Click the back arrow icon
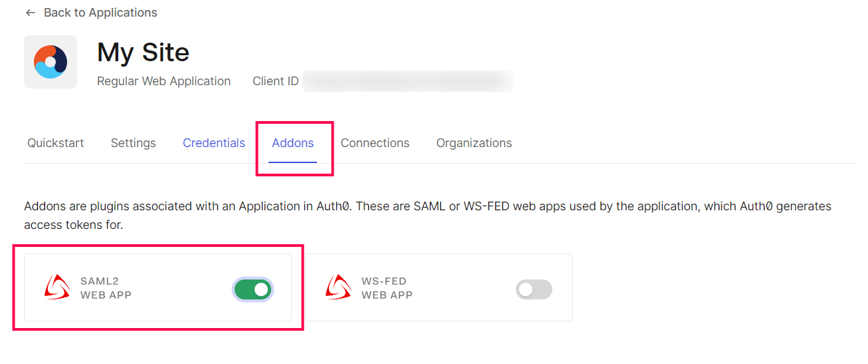The image size is (868, 364). (x=31, y=13)
